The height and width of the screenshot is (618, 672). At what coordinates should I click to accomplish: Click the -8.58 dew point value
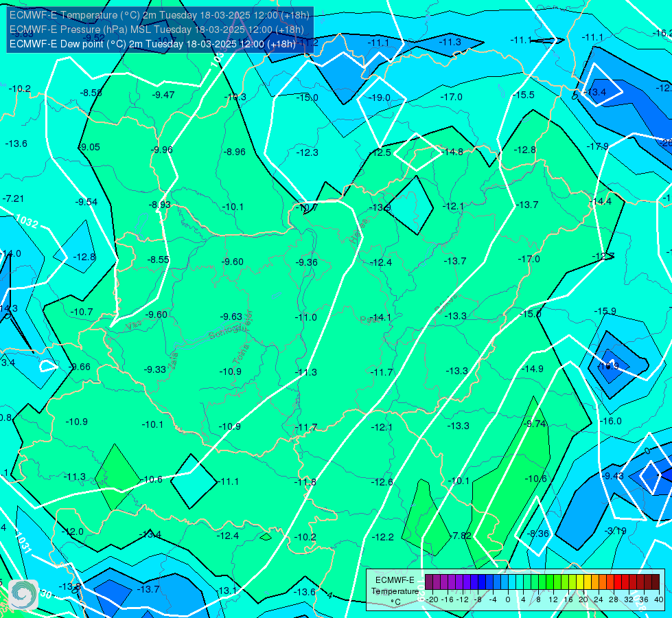91,93
